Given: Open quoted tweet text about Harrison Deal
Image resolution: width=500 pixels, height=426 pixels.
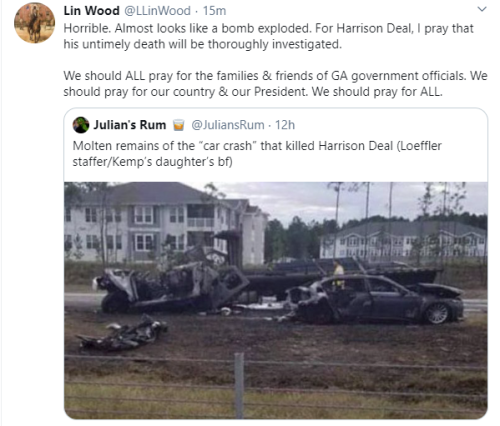Looking at the screenshot, I should click(x=257, y=154).
